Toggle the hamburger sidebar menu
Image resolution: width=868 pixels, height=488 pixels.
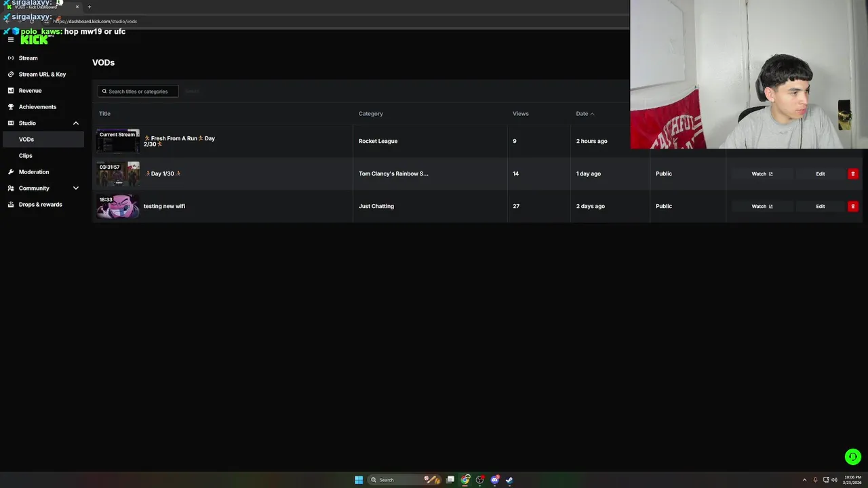point(10,39)
